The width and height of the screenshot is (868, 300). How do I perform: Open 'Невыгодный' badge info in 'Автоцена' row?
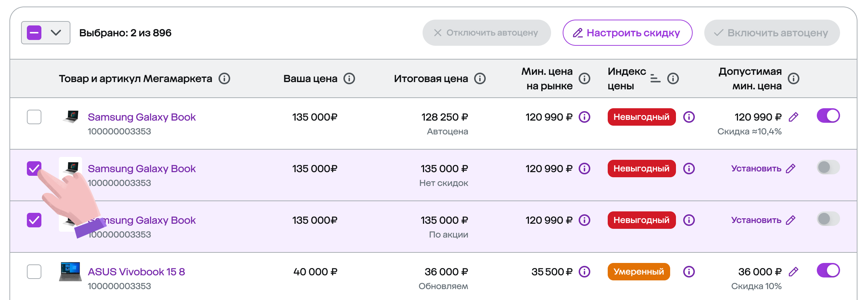689,117
